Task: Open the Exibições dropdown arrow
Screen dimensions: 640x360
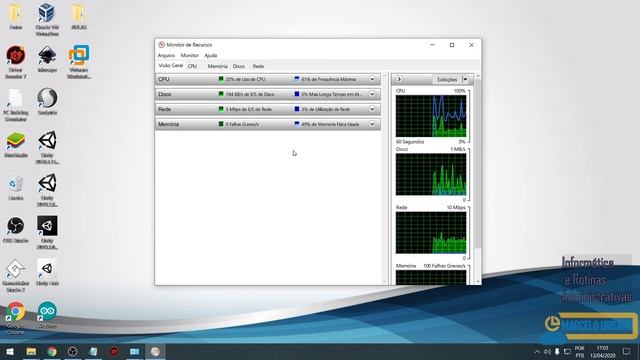Action: tap(465, 79)
